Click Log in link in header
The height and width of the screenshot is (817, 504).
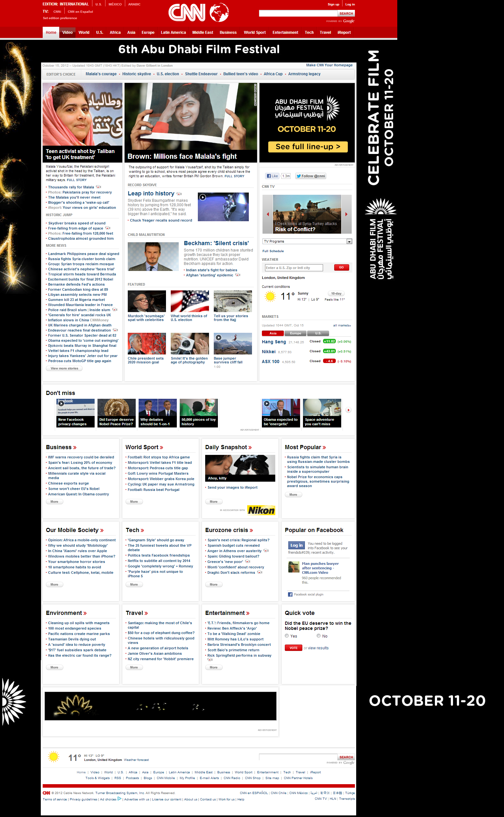(x=350, y=4)
